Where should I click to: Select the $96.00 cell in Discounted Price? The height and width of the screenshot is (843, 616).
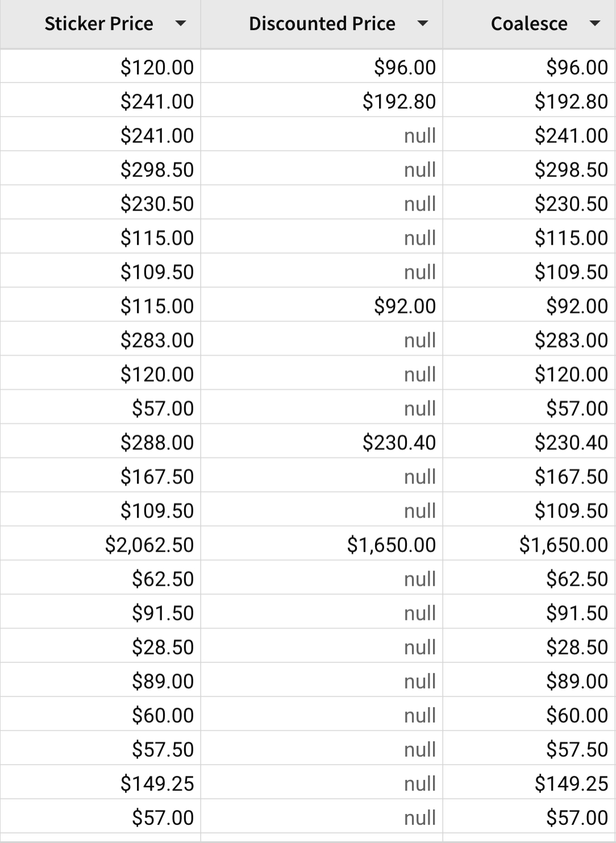405,68
